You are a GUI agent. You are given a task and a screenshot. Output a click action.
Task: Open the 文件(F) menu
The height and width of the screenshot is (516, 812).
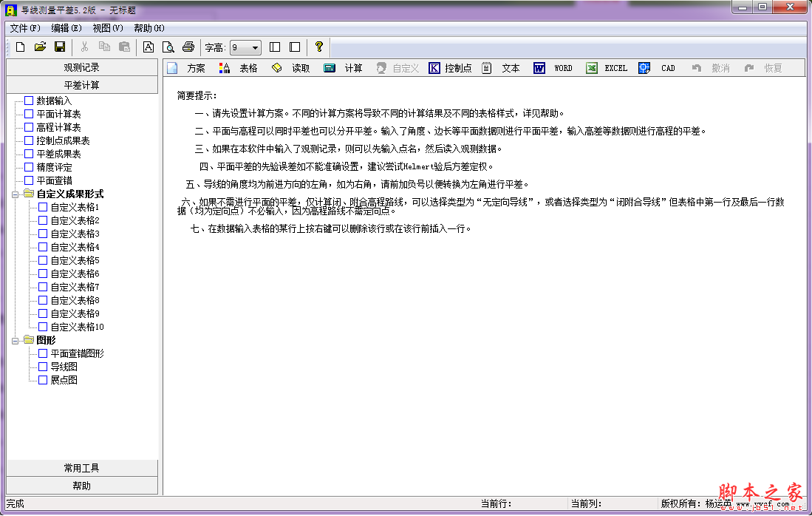coord(24,27)
